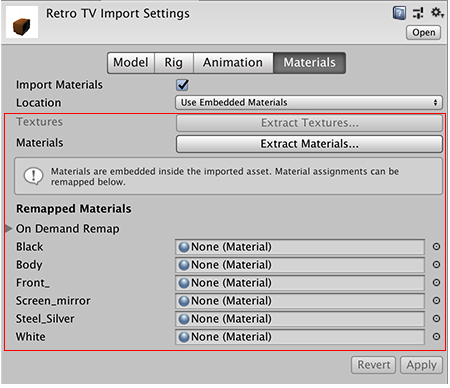Switch to the Animation tab
450x388 pixels.
(233, 62)
